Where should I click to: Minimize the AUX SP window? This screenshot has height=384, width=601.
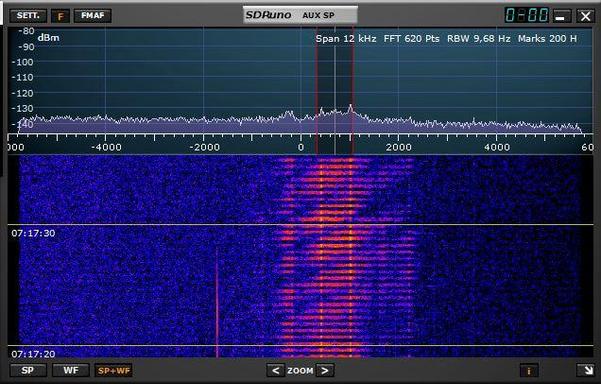tap(561, 16)
